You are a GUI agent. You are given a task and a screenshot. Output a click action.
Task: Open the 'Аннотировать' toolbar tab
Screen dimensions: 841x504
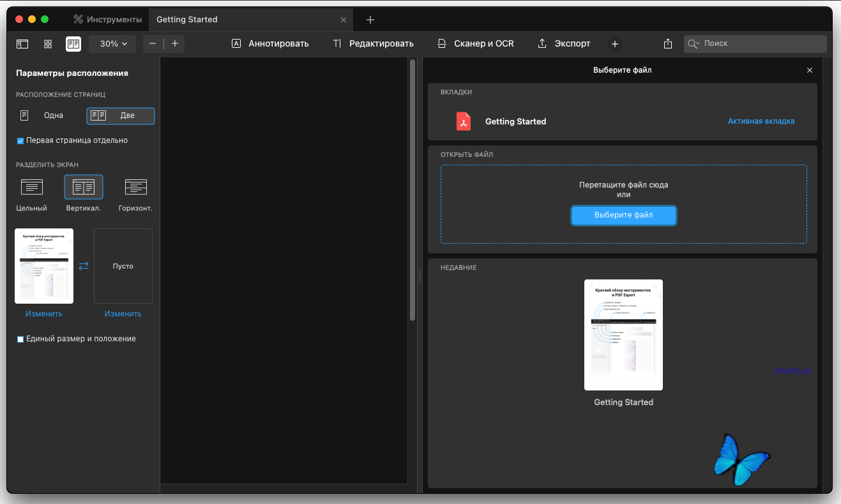tap(270, 44)
